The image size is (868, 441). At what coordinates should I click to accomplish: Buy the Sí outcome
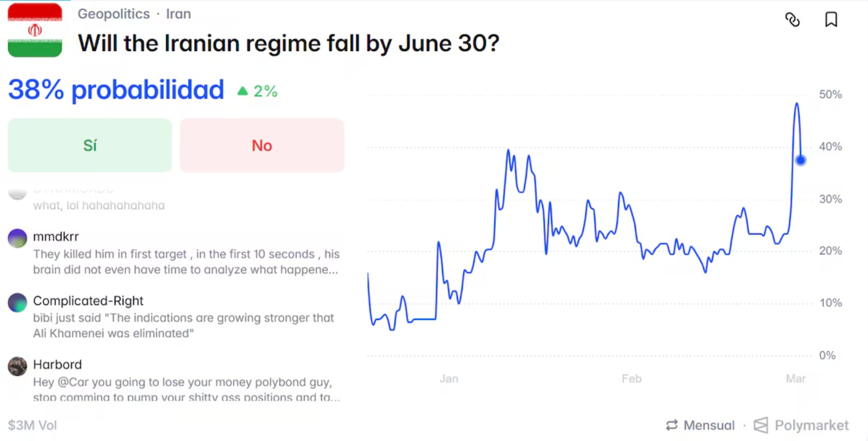(90, 145)
